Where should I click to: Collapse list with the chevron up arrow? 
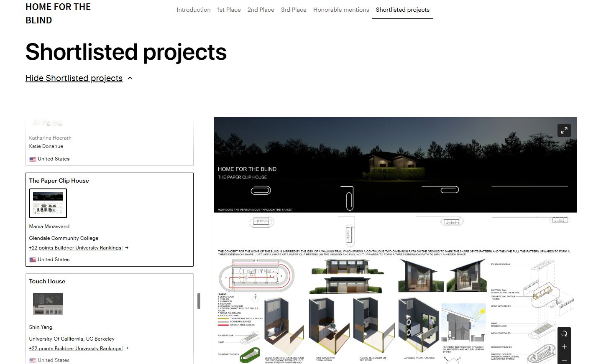(x=130, y=79)
